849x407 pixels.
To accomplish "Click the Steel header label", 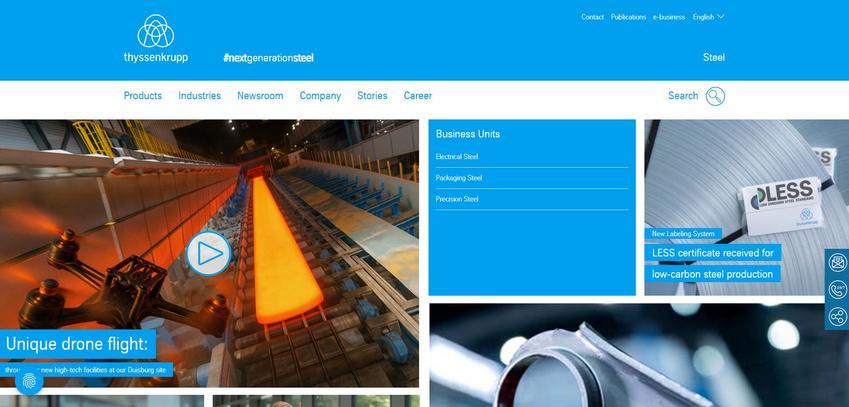I will 714,57.
